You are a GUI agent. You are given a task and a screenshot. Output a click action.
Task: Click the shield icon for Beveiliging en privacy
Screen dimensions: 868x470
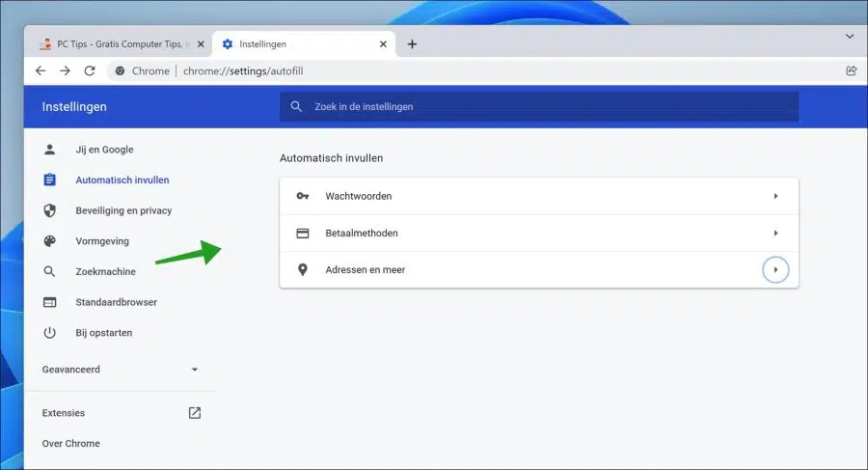(x=50, y=210)
